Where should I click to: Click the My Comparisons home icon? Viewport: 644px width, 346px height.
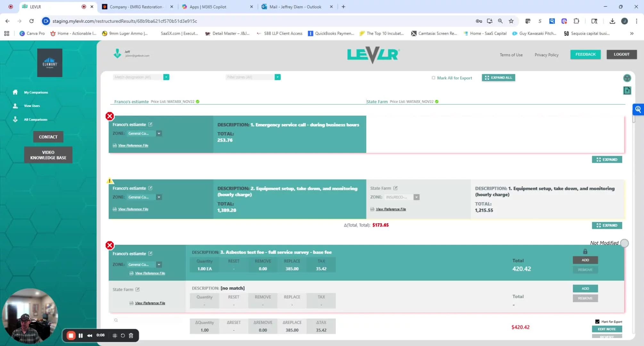pos(15,92)
